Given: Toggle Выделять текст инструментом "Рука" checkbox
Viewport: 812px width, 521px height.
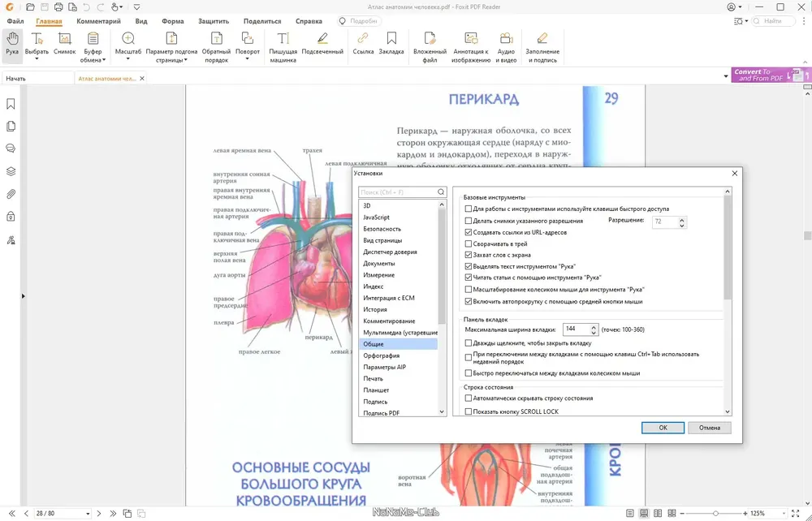Looking at the screenshot, I should [x=469, y=266].
